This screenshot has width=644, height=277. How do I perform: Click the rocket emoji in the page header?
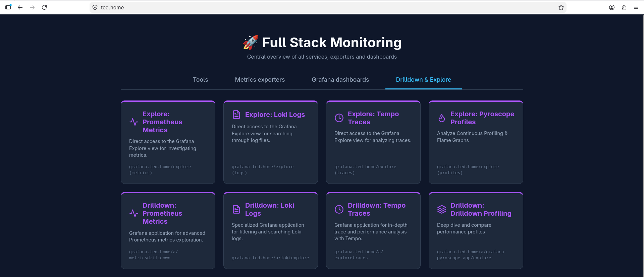point(251,43)
